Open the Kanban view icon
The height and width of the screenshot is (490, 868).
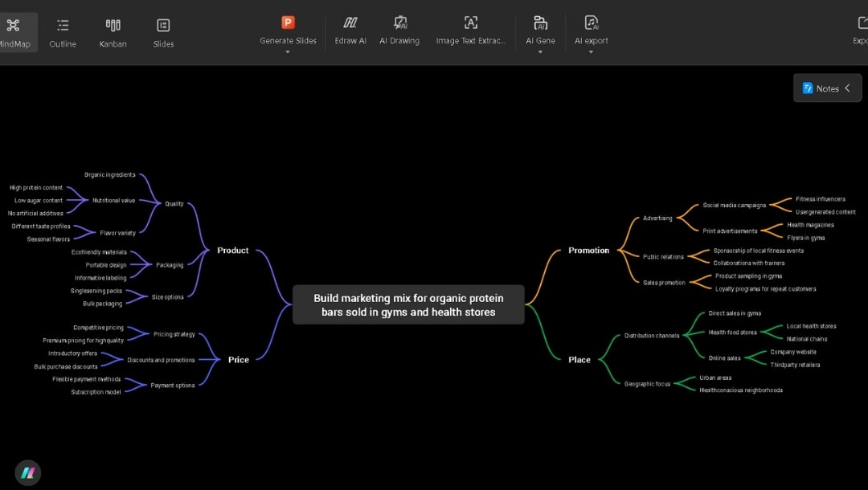(113, 25)
